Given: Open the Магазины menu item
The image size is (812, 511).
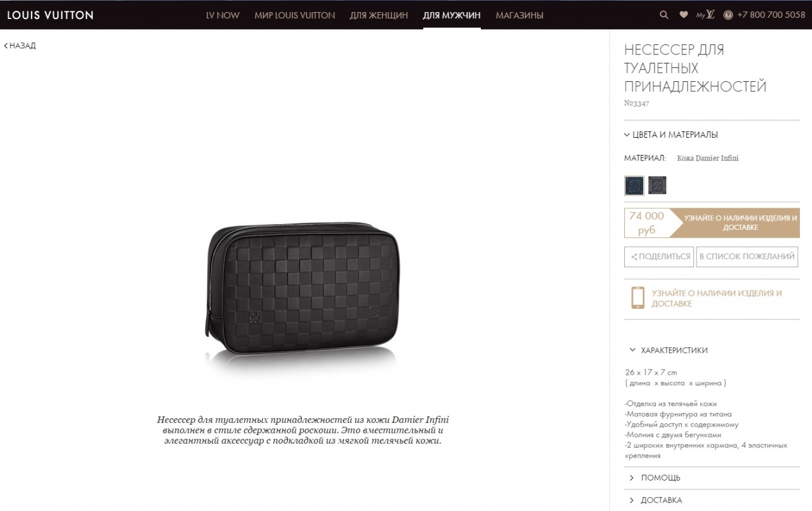Looking at the screenshot, I should (x=520, y=15).
